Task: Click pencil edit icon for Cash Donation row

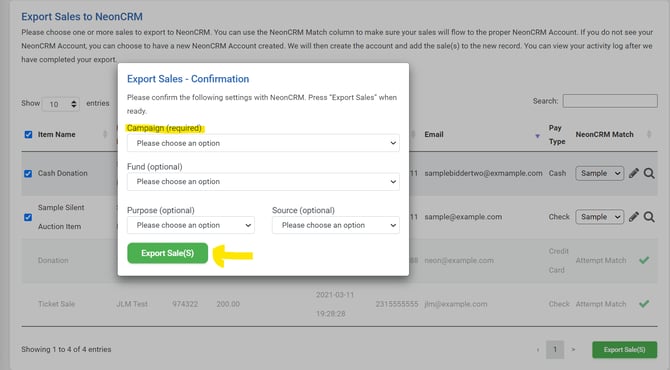Action: 634,173
